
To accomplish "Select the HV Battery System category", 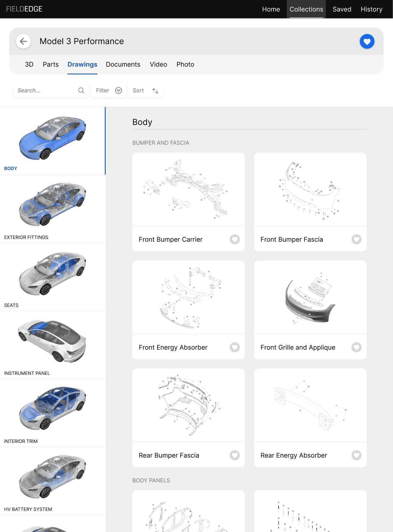I will point(53,481).
